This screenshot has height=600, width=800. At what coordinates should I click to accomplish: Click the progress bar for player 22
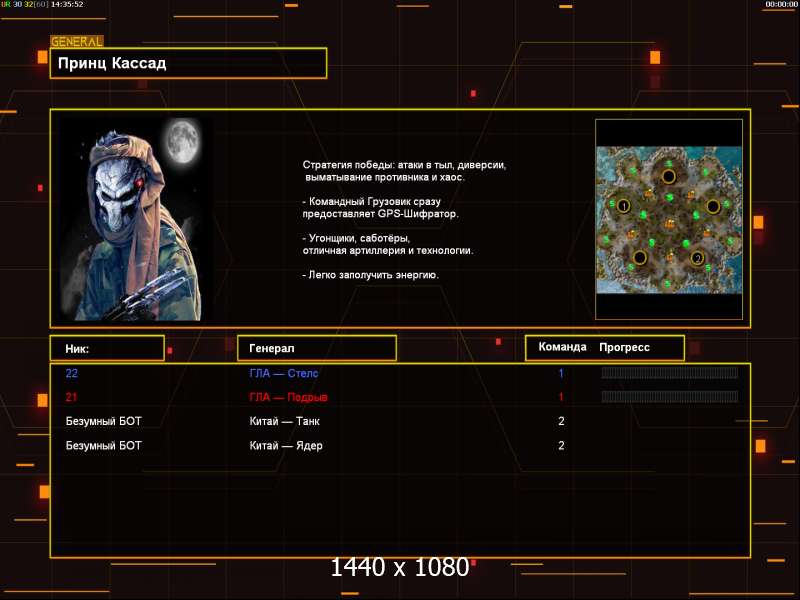tap(669, 373)
